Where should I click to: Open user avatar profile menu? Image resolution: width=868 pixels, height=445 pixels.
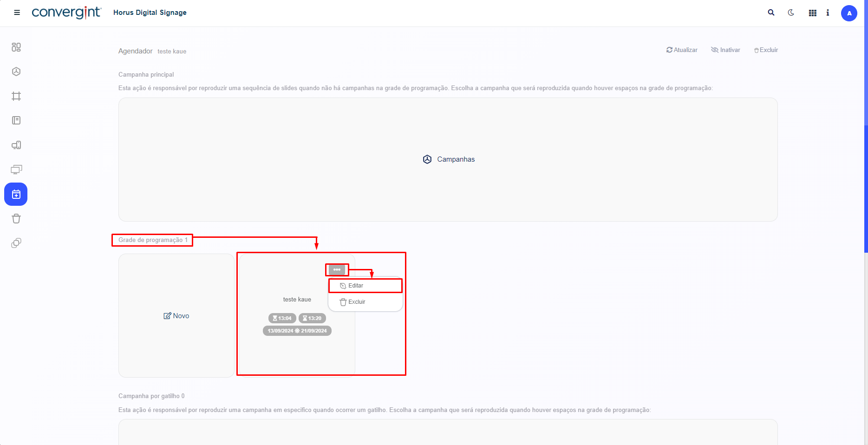[849, 13]
